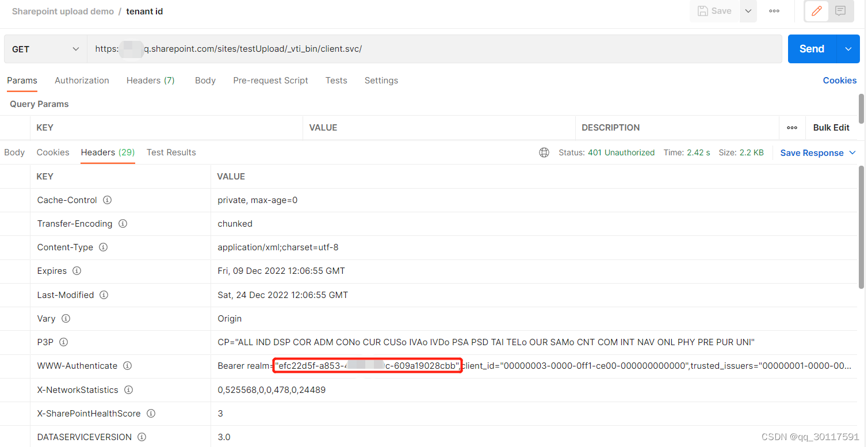Open the Settings tab

(x=381, y=81)
